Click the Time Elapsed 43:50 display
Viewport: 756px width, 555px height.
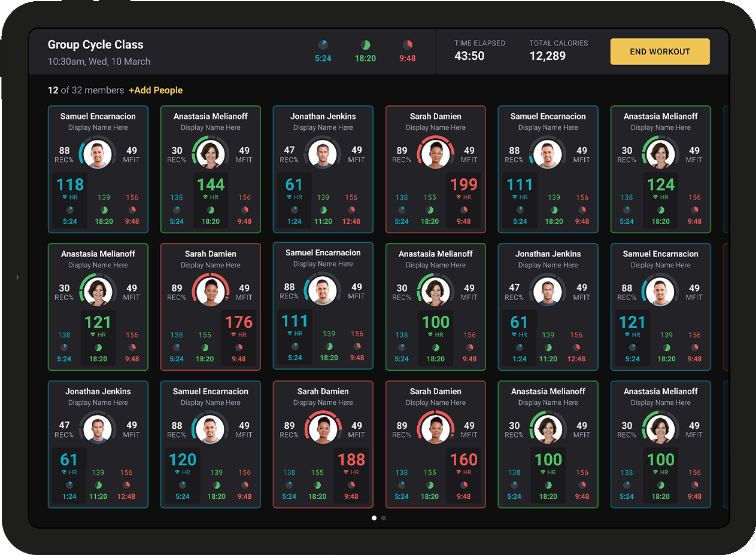pos(469,56)
